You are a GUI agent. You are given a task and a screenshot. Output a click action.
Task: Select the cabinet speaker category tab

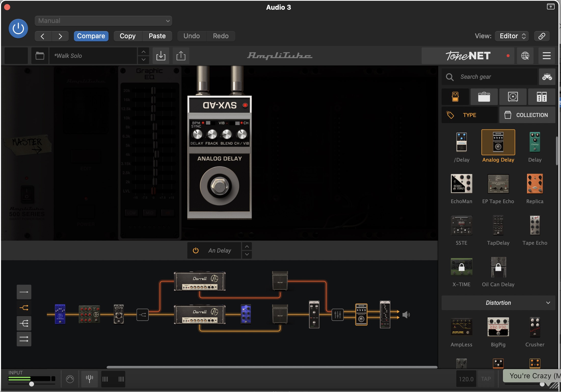(513, 97)
